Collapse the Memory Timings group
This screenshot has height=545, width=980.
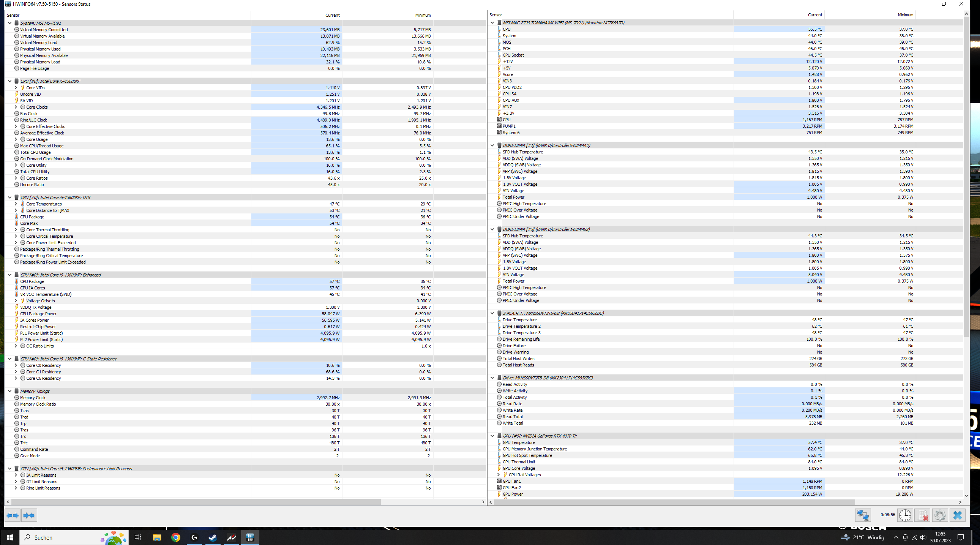coord(9,391)
